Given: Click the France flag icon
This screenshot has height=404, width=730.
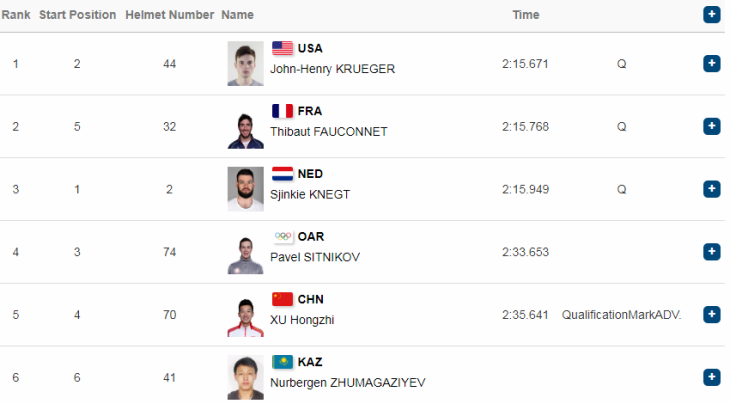Looking at the screenshot, I should pyautogui.click(x=282, y=111).
